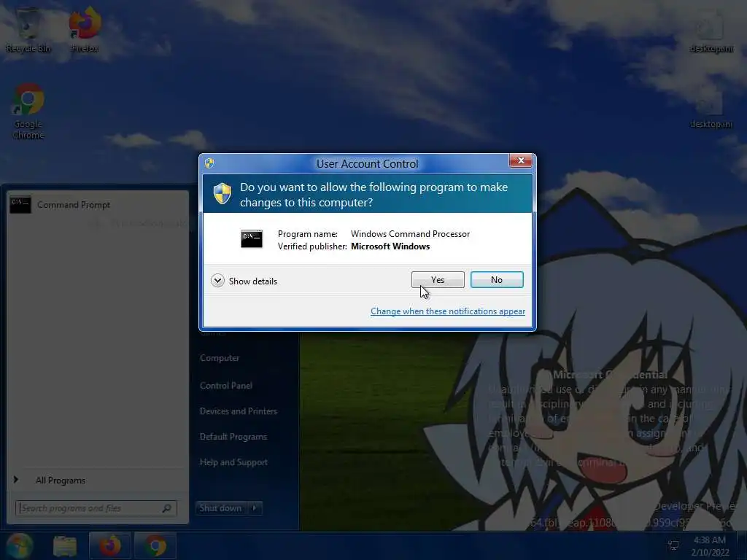
Task: Click the Windows Command Processor program name text
Action: pyautogui.click(x=410, y=234)
